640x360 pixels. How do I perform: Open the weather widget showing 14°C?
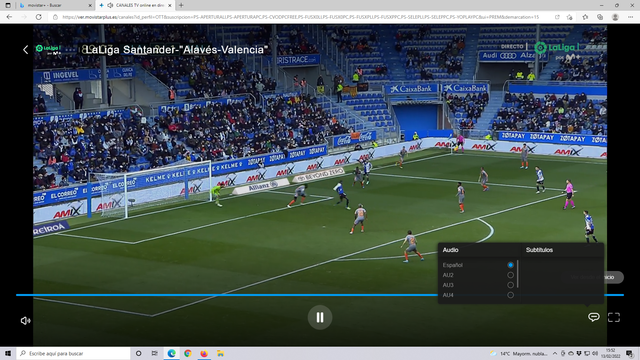(x=518, y=353)
